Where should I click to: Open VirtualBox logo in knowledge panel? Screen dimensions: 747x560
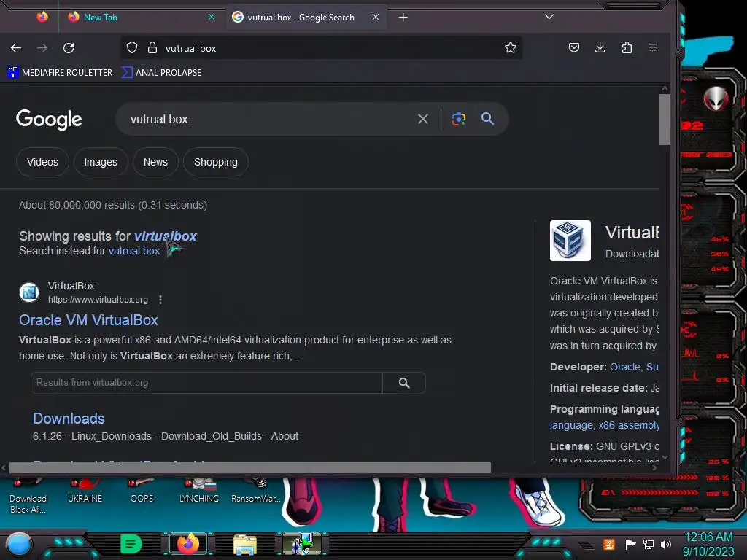click(570, 241)
